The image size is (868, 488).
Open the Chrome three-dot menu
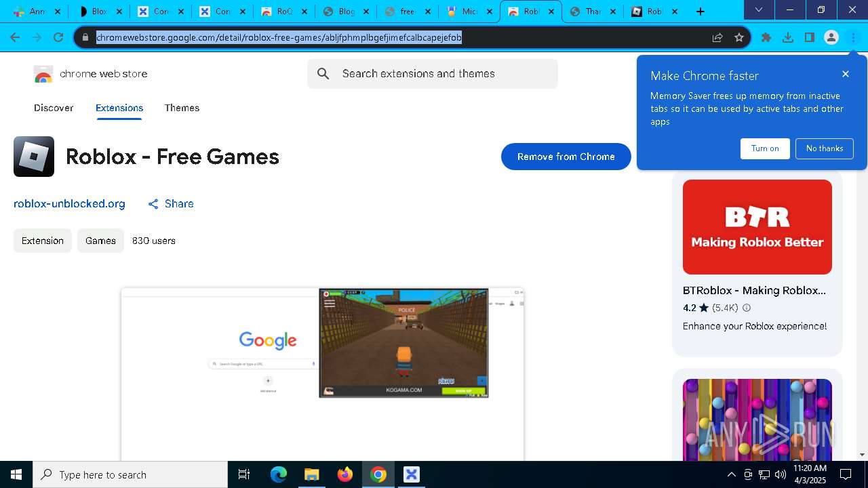click(x=853, y=37)
